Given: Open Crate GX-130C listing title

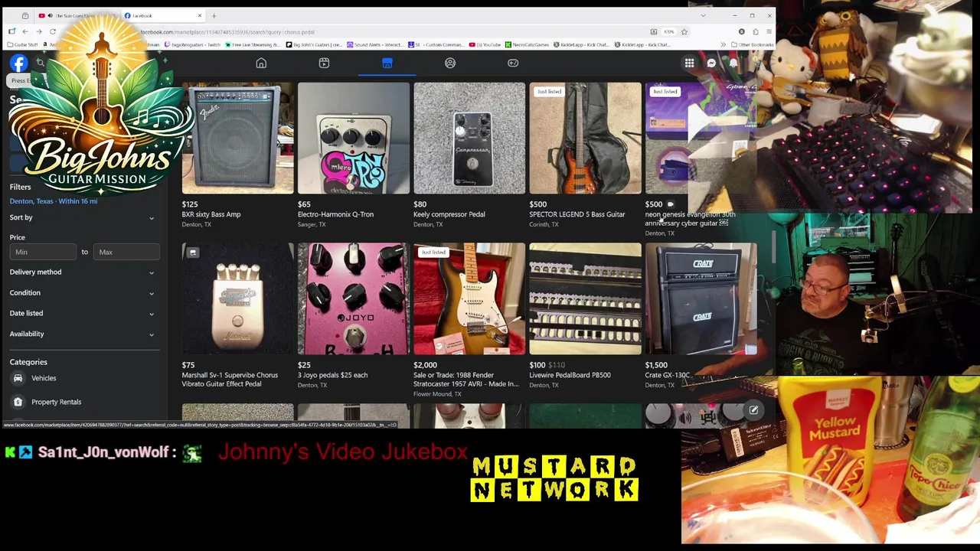Looking at the screenshot, I should point(668,375).
